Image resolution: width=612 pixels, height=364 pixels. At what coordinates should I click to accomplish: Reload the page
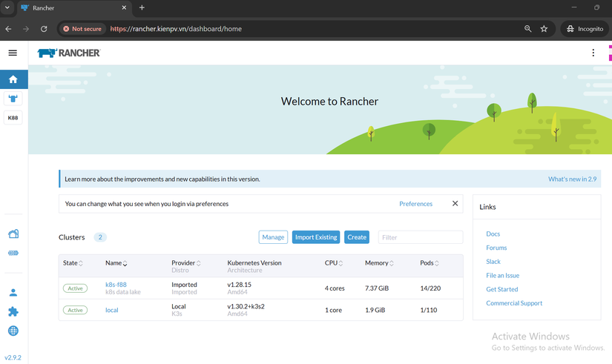tap(44, 29)
